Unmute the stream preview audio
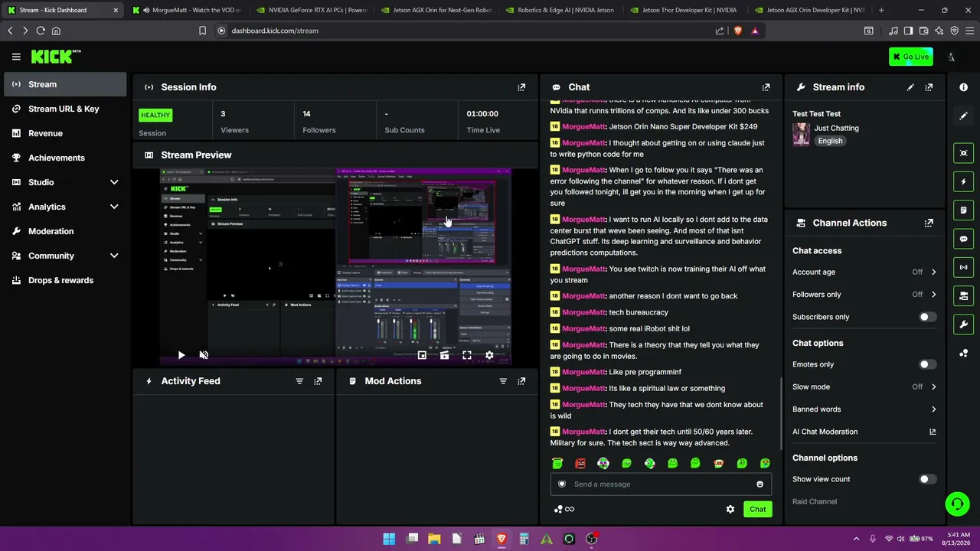 pyautogui.click(x=204, y=355)
